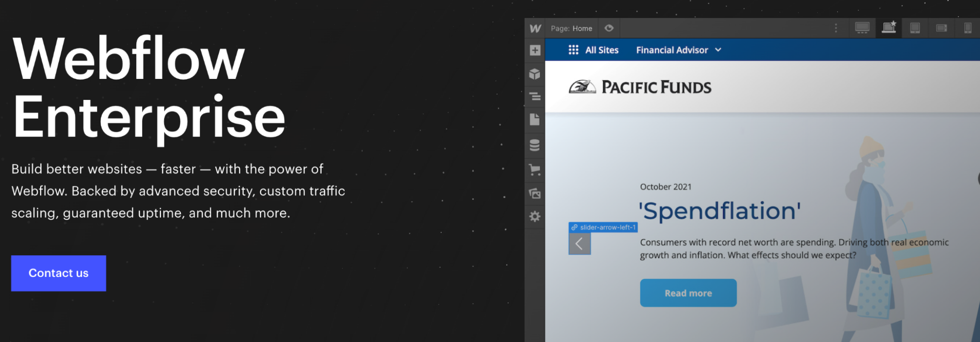This screenshot has width=980, height=342.
Task: Open the Add elements plus panel
Action: (x=535, y=50)
